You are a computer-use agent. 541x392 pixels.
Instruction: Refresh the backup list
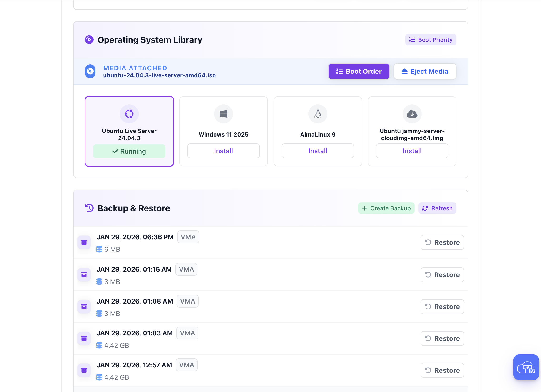[437, 208]
